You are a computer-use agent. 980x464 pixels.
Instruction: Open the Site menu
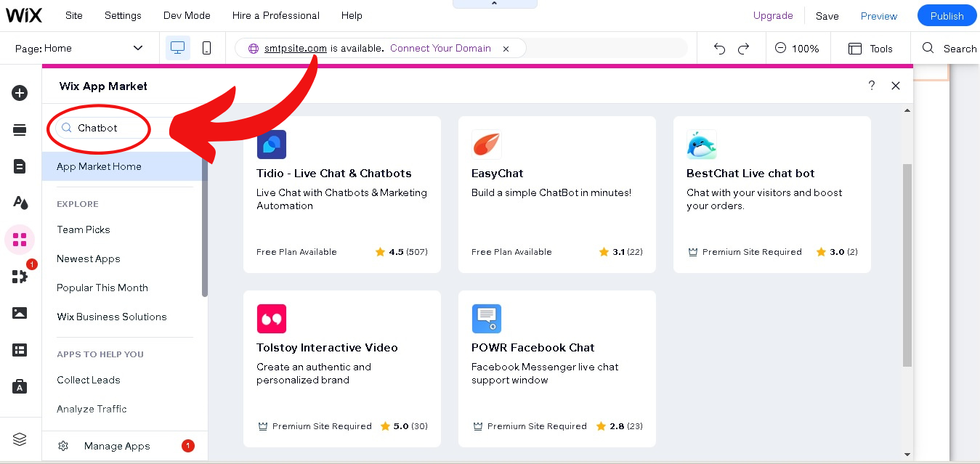point(74,15)
